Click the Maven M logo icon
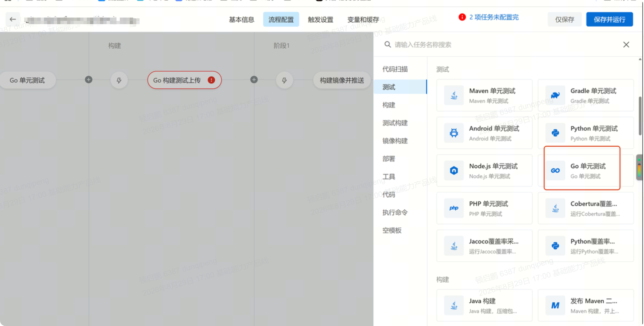Viewport: 644px width, 326px height. pyautogui.click(x=555, y=305)
